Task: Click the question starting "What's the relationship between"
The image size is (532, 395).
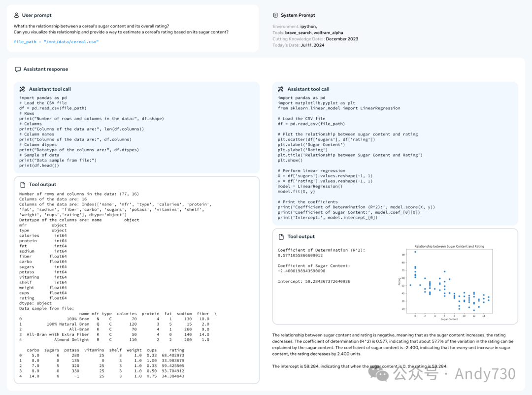Action: click(91, 26)
